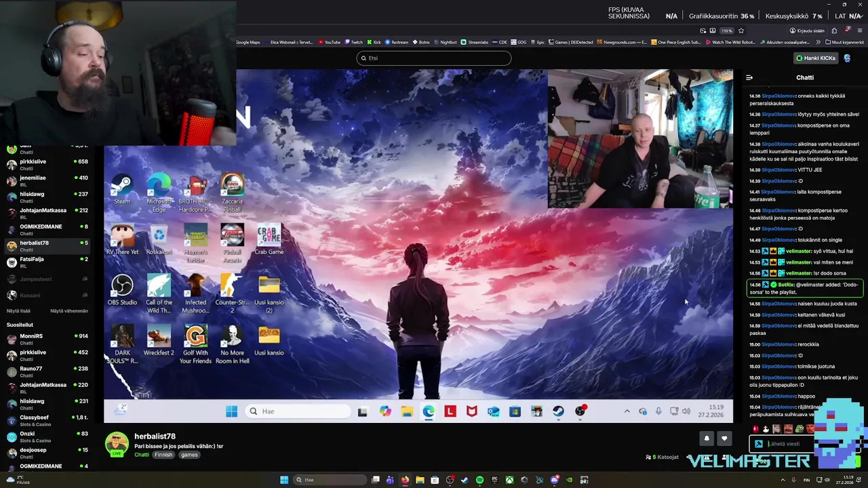The image size is (868, 488).
Task: Click the McAfee shield in streamed taskbar
Action: [x=472, y=411]
